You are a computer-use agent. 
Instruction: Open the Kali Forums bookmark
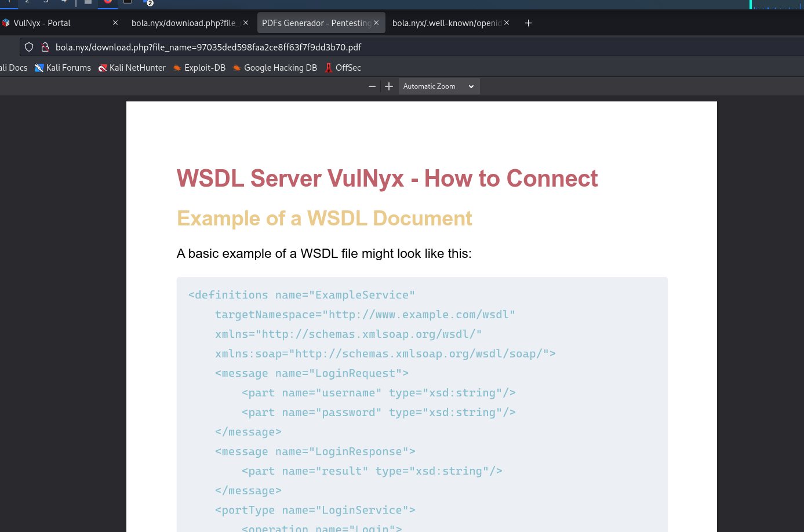63,68
